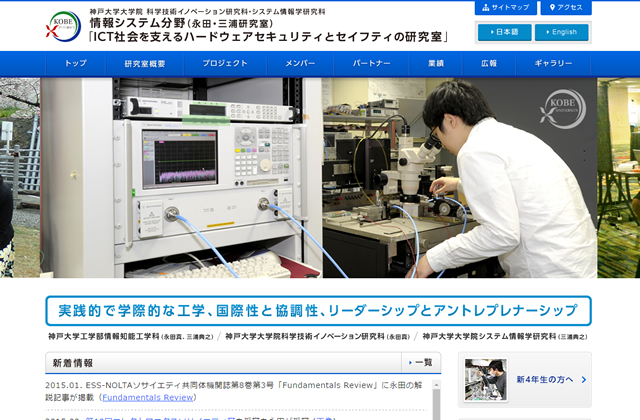Click the blue slogan banner 実践的で学際的な工学
Screen dimensions: 640x420
coord(318,311)
